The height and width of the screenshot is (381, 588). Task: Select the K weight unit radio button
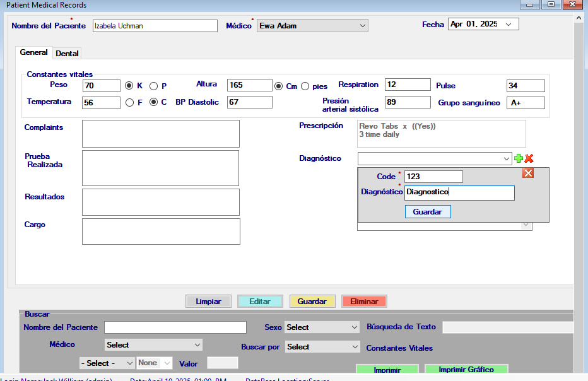click(x=129, y=86)
